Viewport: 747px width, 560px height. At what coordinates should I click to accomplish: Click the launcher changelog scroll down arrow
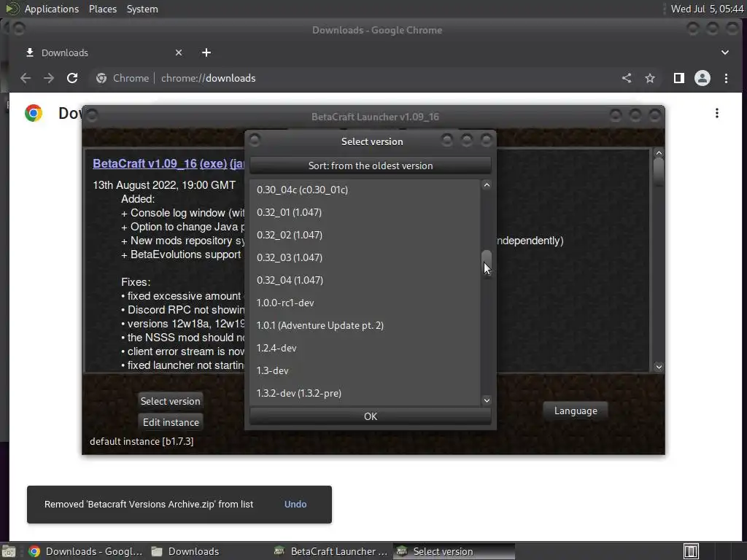659,367
